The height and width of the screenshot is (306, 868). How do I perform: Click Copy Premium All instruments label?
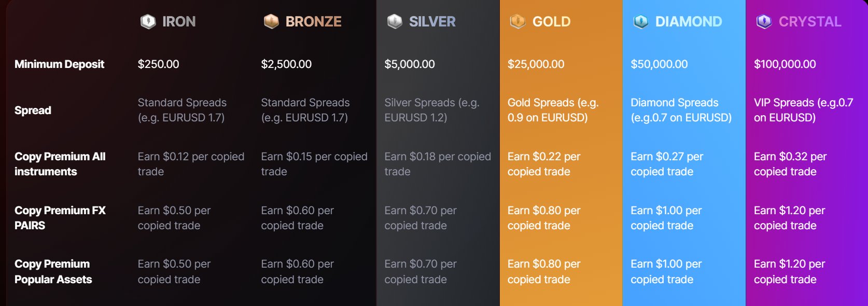[x=60, y=164]
